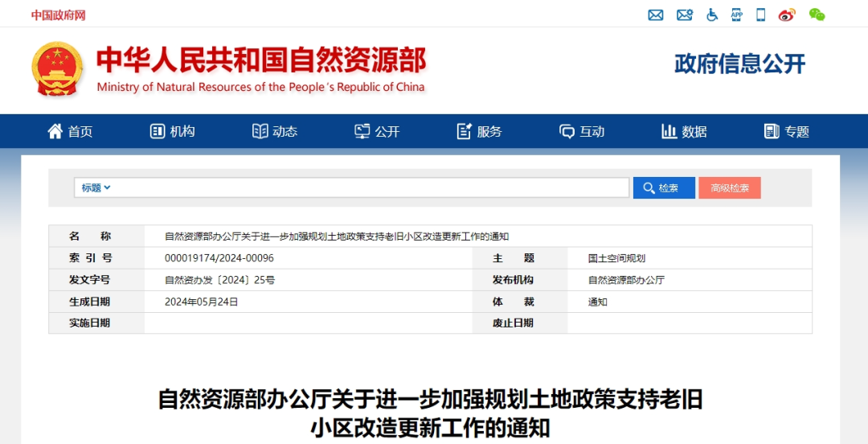The image size is (868, 444).
Task: Click the mail envelope icon
Action: 656,14
